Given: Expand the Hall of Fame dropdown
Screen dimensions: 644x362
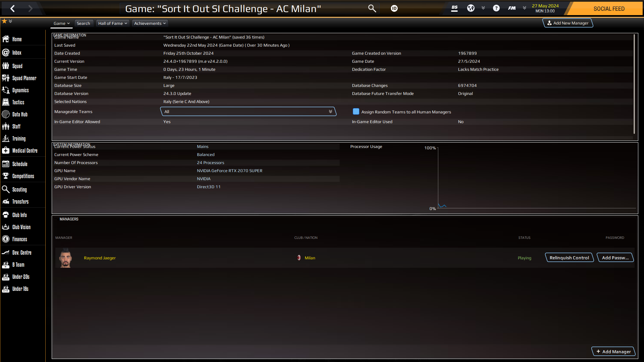Looking at the screenshot, I should click(x=112, y=23).
